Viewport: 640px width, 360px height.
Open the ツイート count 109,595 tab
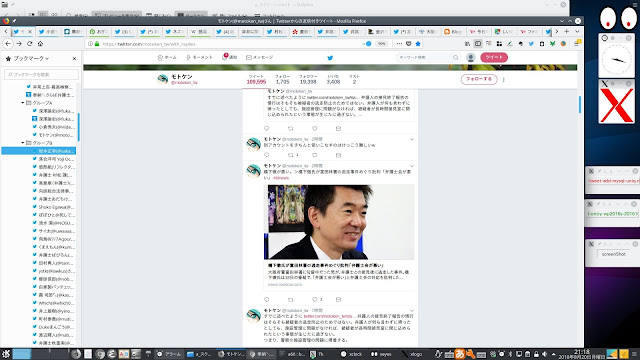(256, 79)
